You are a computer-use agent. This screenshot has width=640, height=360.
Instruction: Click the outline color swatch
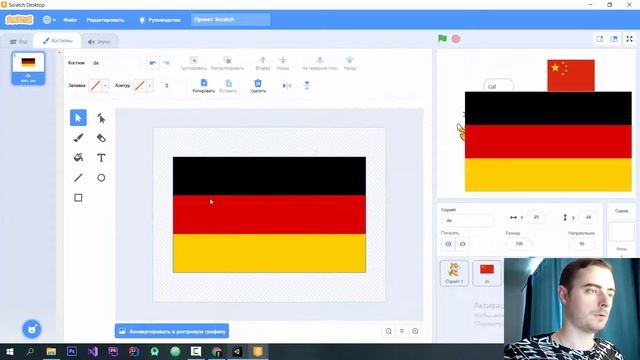tap(140, 86)
